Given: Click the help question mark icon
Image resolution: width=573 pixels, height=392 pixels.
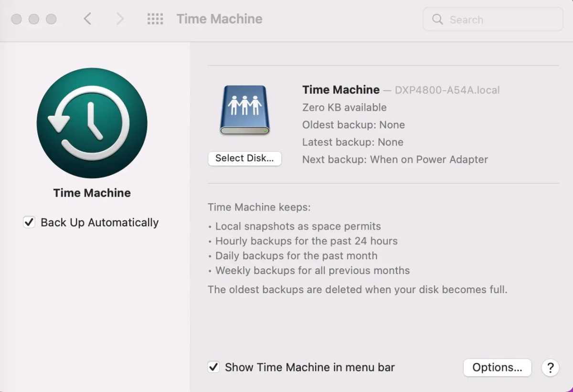Looking at the screenshot, I should [x=550, y=368].
